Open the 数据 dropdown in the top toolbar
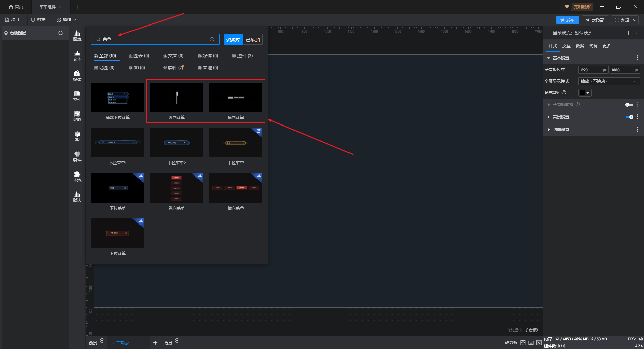 point(41,20)
